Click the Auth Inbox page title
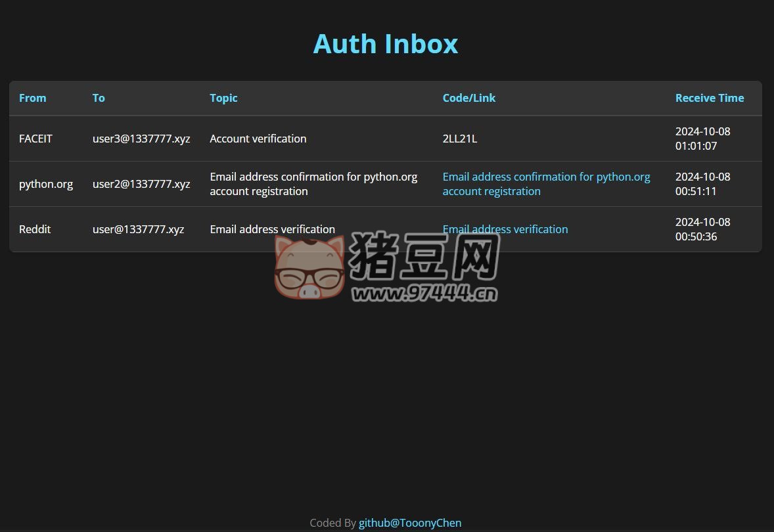The width and height of the screenshot is (774, 532). coord(386,43)
